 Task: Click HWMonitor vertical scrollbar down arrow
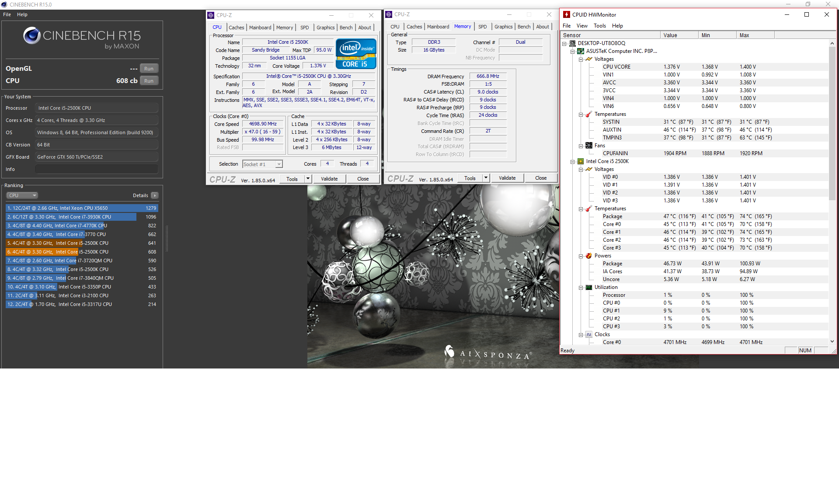pyautogui.click(x=832, y=341)
